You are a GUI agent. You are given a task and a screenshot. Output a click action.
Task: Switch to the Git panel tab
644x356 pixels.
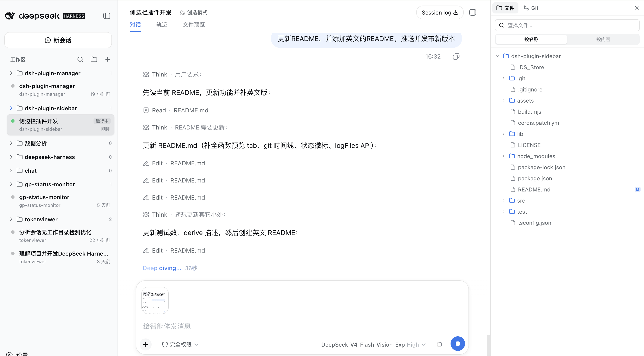[531, 8]
